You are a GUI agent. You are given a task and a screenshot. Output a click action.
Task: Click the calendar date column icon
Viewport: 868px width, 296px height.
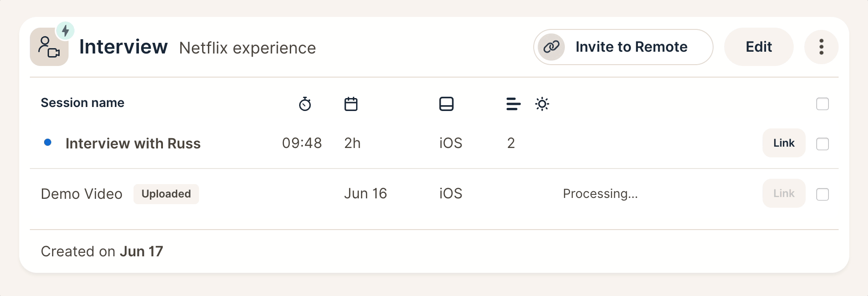[x=351, y=104]
